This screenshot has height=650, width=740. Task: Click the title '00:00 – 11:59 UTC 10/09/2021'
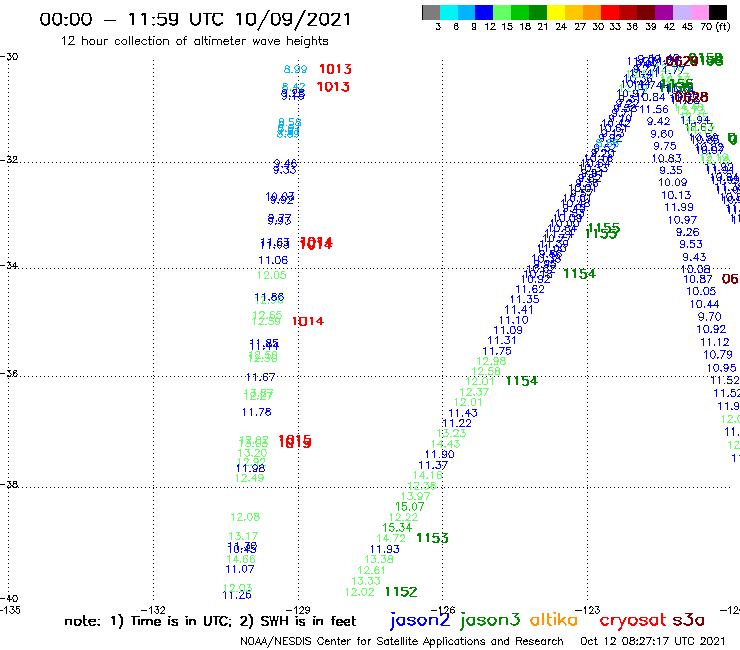195,19
